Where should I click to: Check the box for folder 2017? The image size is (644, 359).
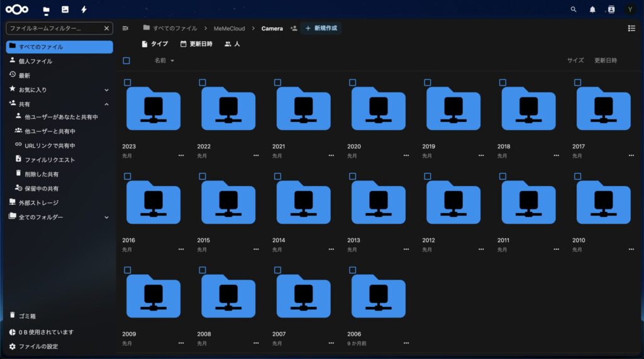[577, 82]
